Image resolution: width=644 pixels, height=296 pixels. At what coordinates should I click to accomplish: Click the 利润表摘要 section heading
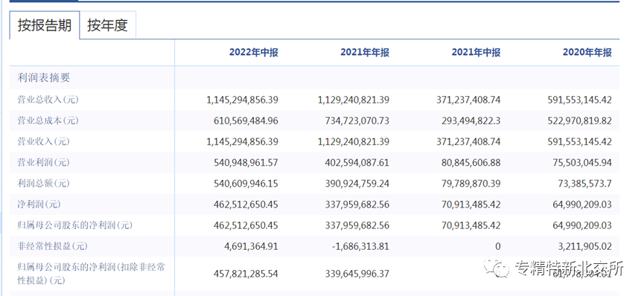(43, 78)
